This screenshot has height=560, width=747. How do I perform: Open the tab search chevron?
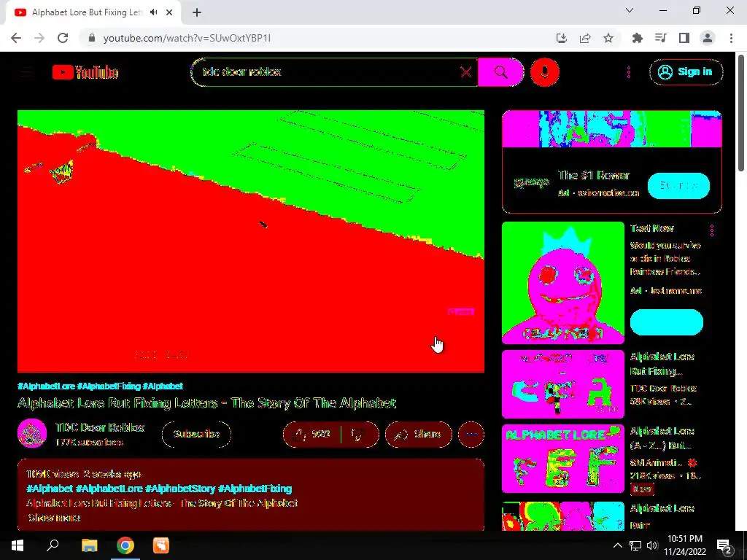pos(630,10)
